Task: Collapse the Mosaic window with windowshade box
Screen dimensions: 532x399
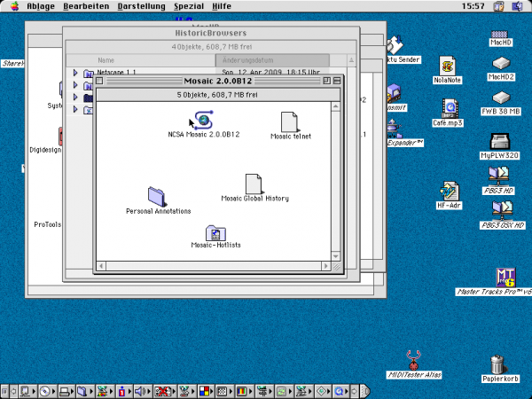Action: 337,81
